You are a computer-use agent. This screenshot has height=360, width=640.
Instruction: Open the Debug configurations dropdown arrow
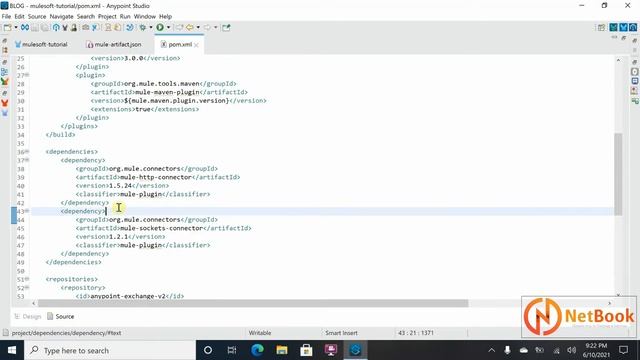click(151, 27)
